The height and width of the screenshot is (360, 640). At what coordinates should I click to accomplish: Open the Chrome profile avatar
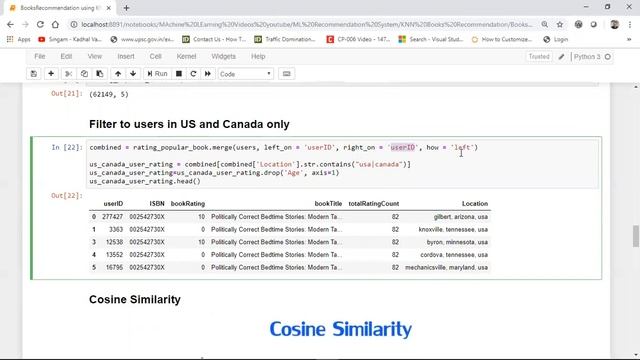[614, 24]
